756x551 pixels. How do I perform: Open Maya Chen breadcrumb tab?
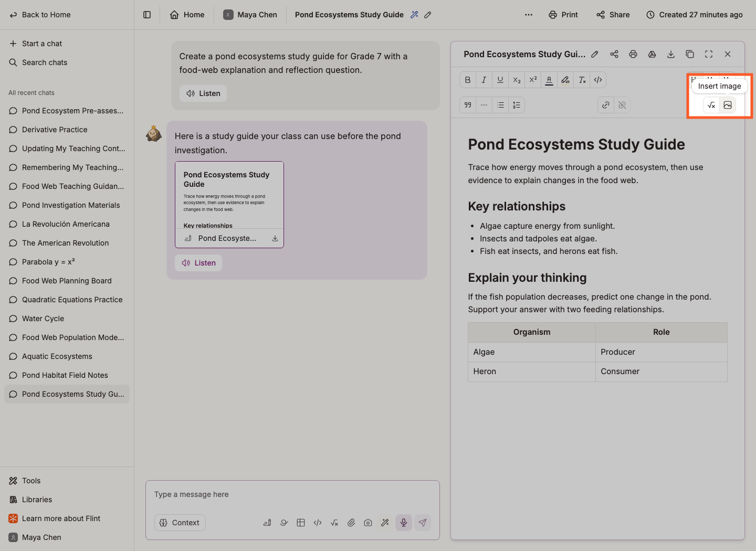250,15
